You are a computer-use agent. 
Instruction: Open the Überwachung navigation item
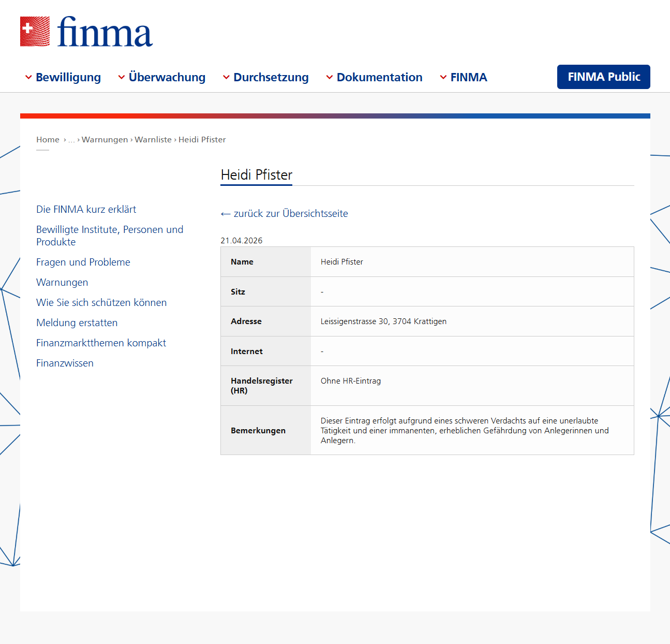(167, 77)
